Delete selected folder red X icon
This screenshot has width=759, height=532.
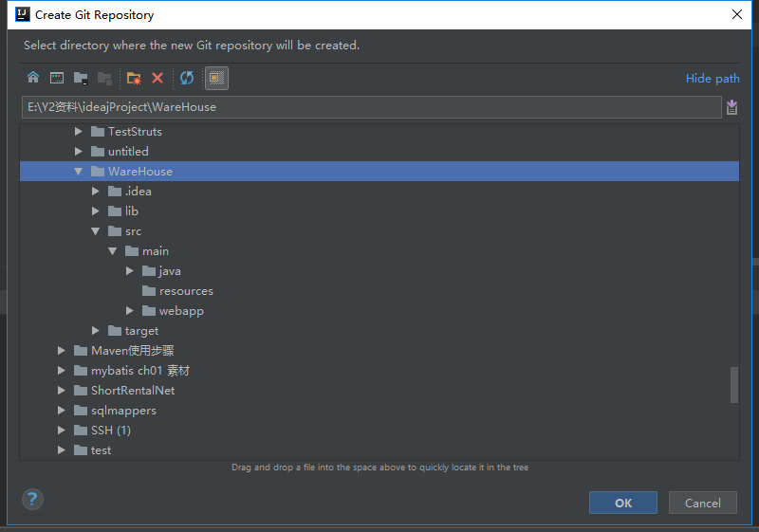(x=157, y=78)
